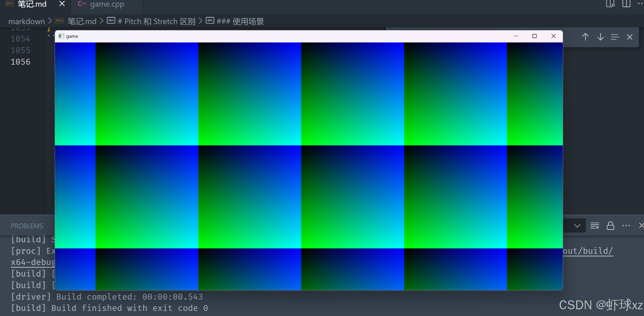Click the '[driver] Build completed' output line
Screen dimensions: 644x316
coord(107,297)
